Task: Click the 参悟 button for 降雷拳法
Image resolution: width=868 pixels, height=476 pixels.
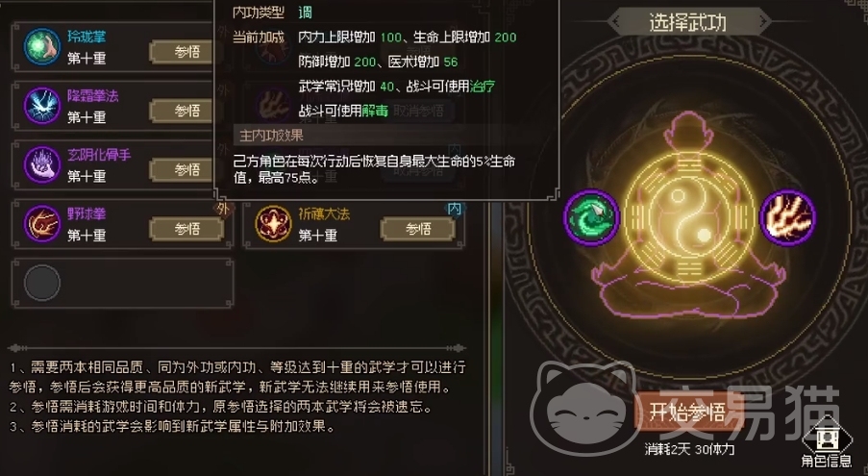Action: tap(186, 111)
